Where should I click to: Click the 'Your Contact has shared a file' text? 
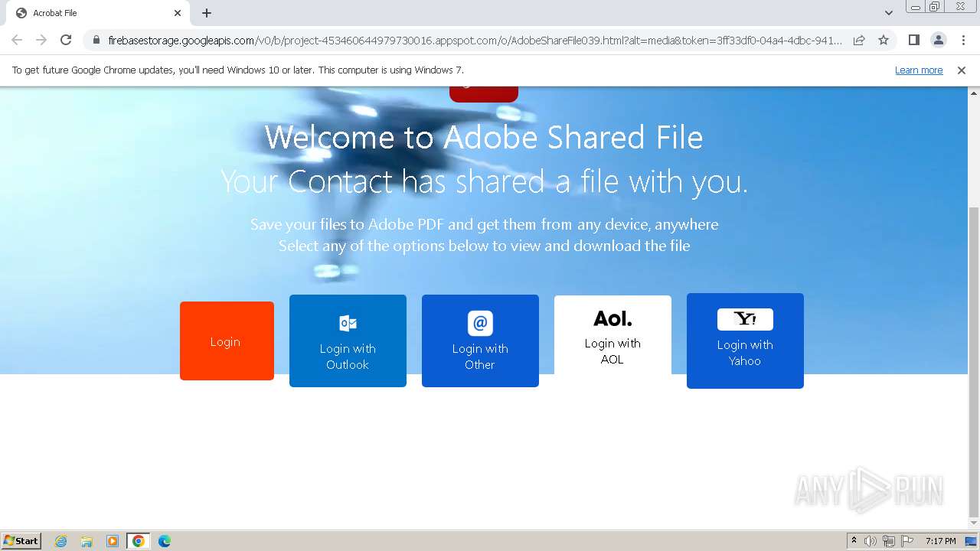(x=484, y=182)
